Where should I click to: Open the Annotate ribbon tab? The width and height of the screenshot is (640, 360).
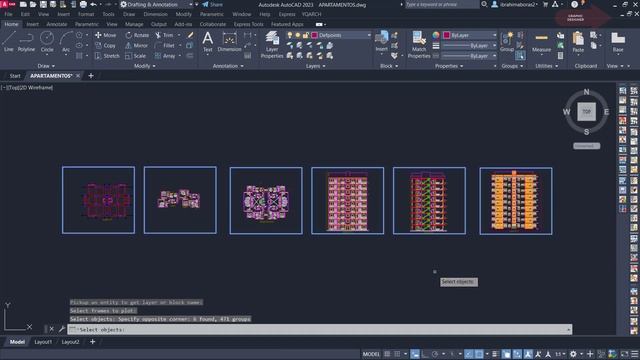(x=56, y=24)
